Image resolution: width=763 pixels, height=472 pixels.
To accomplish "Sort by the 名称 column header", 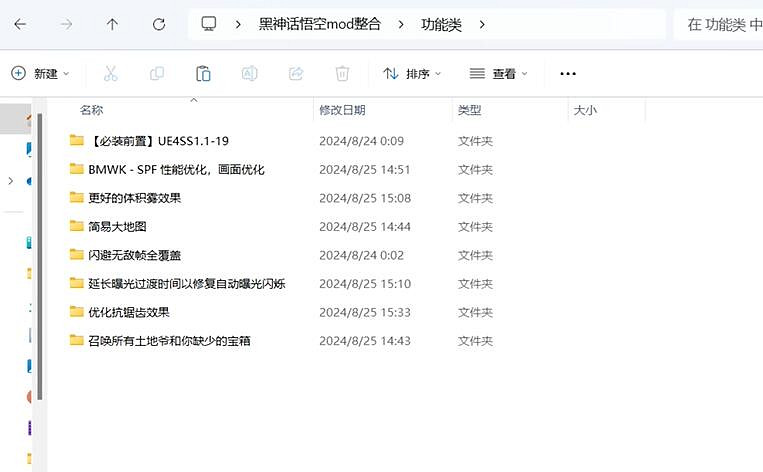I will click(x=91, y=110).
